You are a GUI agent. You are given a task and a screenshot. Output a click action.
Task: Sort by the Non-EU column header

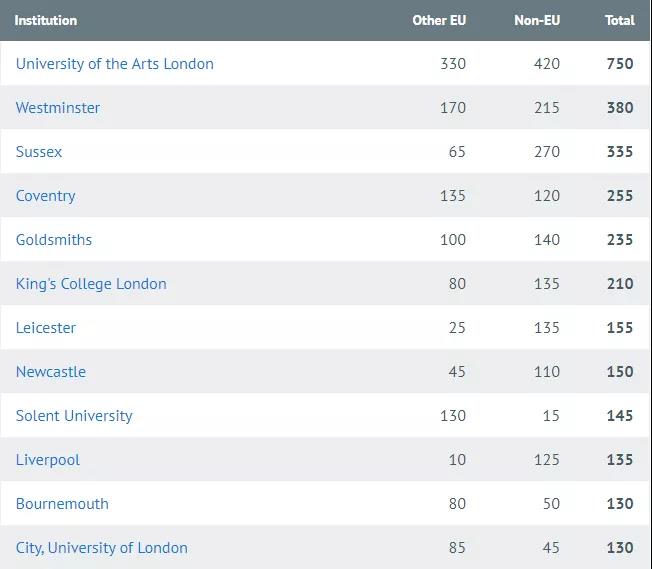pyautogui.click(x=537, y=20)
